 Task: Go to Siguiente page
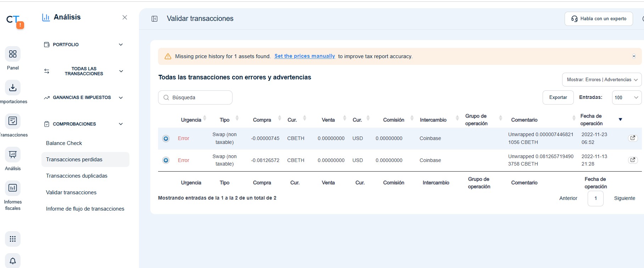tap(625, 198)
